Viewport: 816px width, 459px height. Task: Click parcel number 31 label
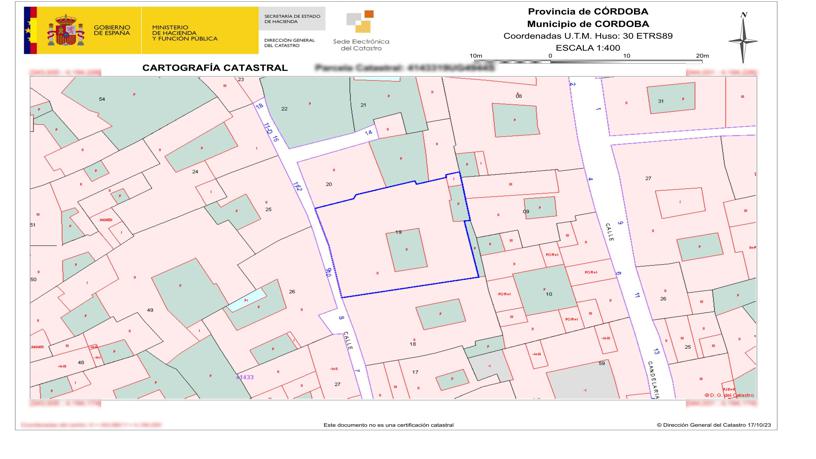[x=660, y=101]
